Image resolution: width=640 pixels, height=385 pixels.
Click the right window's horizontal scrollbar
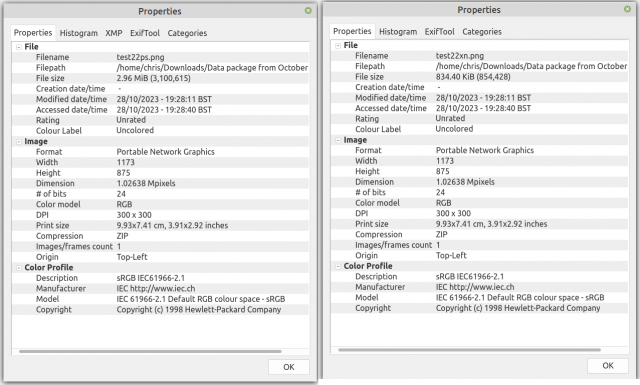pos(469,350)
